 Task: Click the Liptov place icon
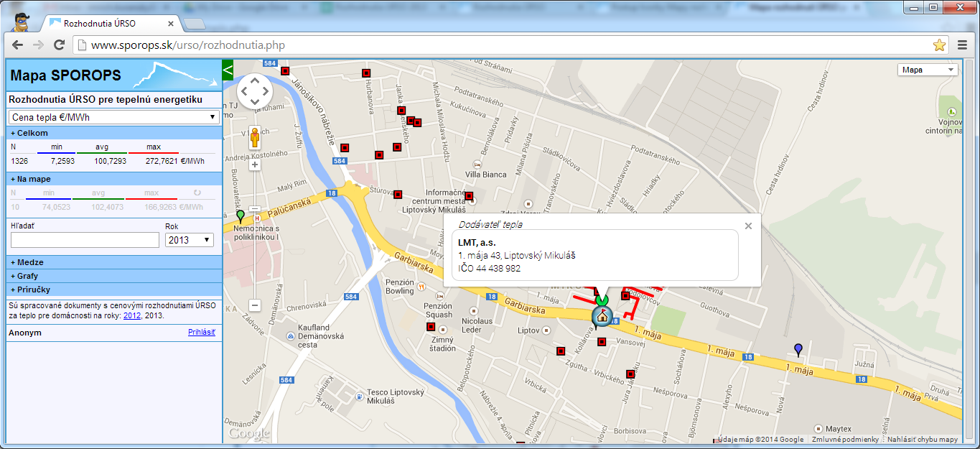[x=546, y=330]
